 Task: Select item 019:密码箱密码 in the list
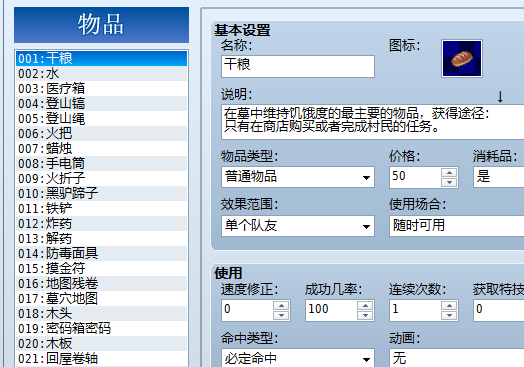tap(101, 329)
